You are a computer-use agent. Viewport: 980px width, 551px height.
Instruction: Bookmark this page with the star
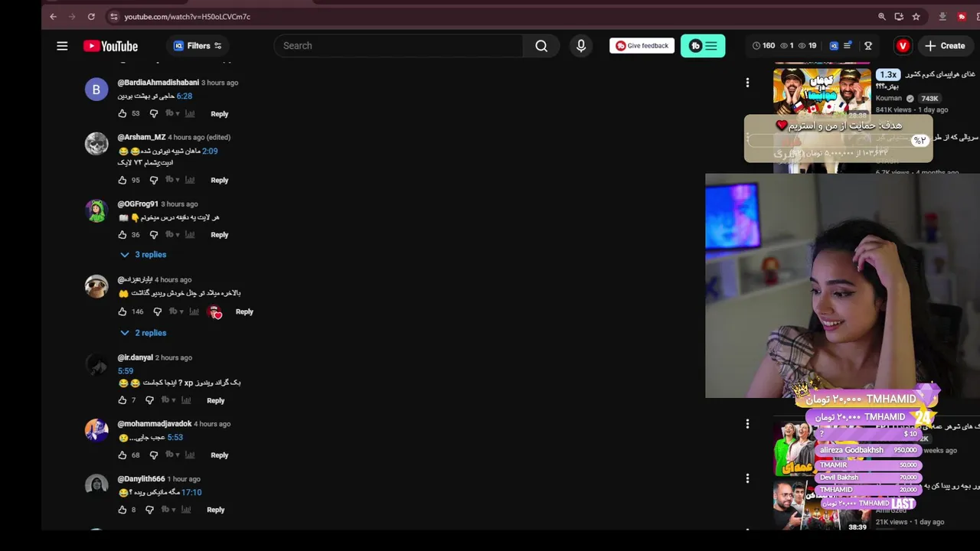[916, 16]
